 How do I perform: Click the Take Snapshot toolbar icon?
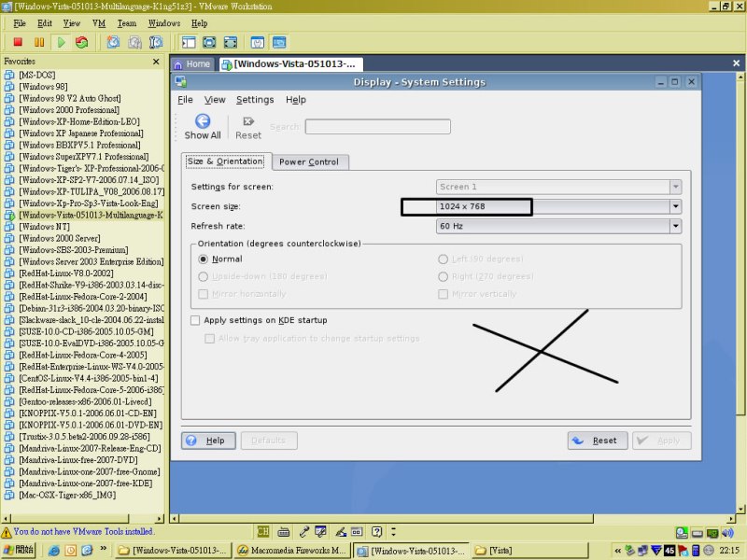(x=113, y=42)
